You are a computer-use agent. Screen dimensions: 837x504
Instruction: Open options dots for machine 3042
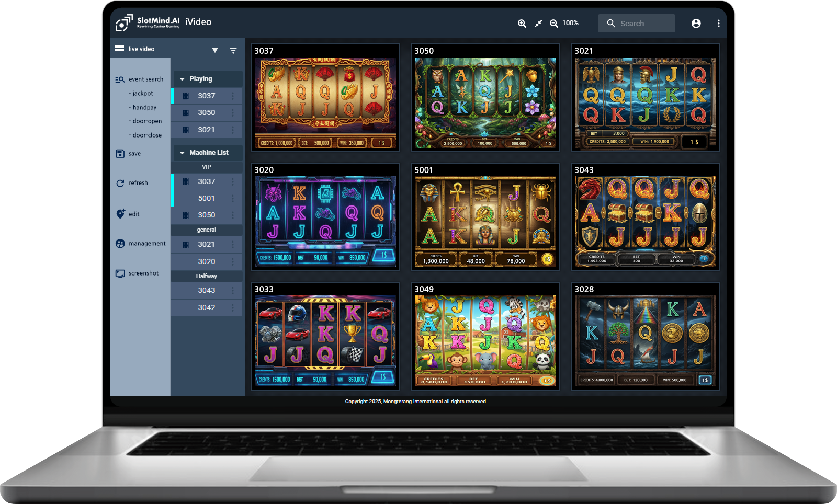(233, 307)
